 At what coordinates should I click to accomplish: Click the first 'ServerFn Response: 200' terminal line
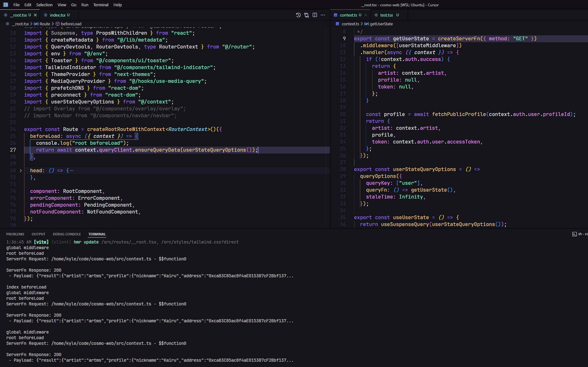34,270
